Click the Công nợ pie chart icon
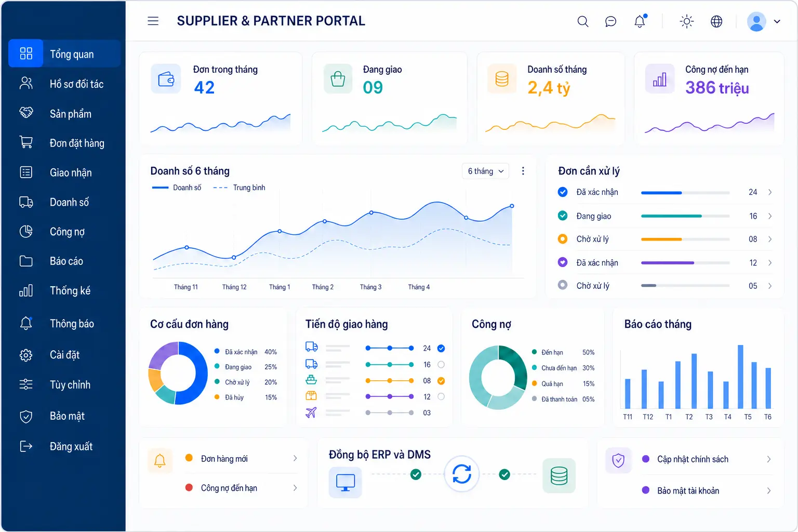 (26, 231)
